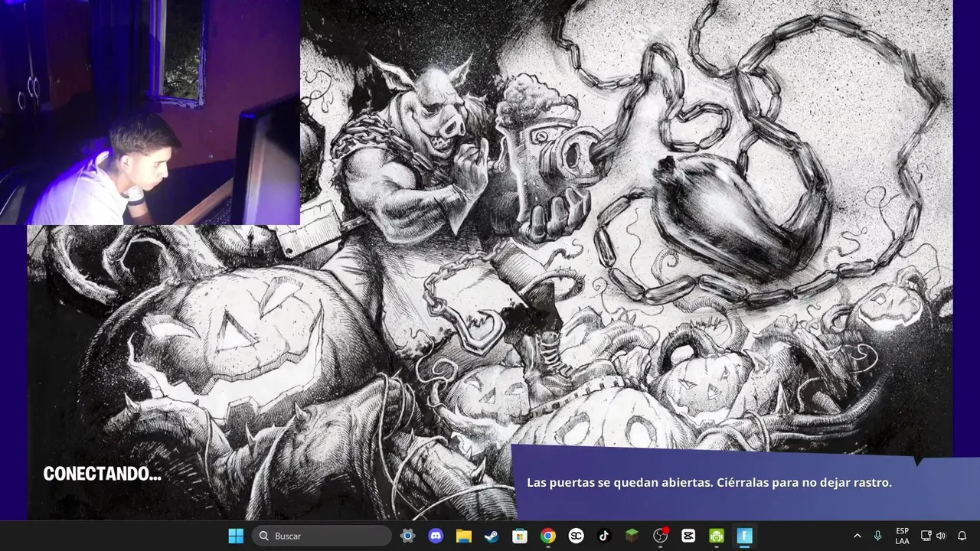Open CapCut from the taskbar
The image size is (980, 551).
pos(688,536)
